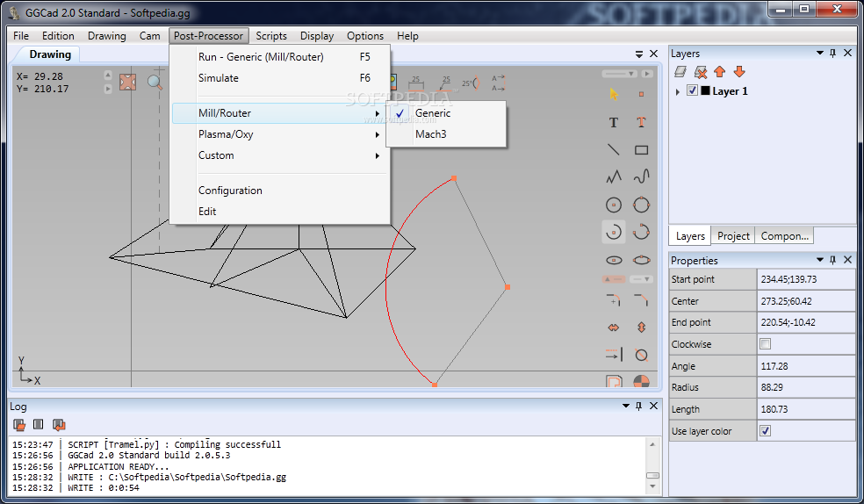Choose the ellipse by center tool
This screenshot has height=504, width=864.
[x=613, y=260]
